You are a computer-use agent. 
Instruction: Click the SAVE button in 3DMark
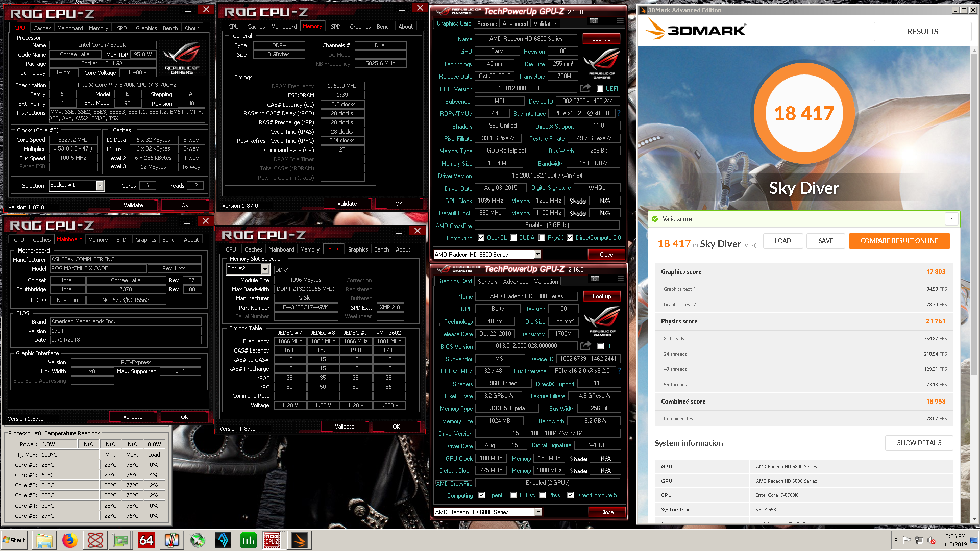(826, 241)
